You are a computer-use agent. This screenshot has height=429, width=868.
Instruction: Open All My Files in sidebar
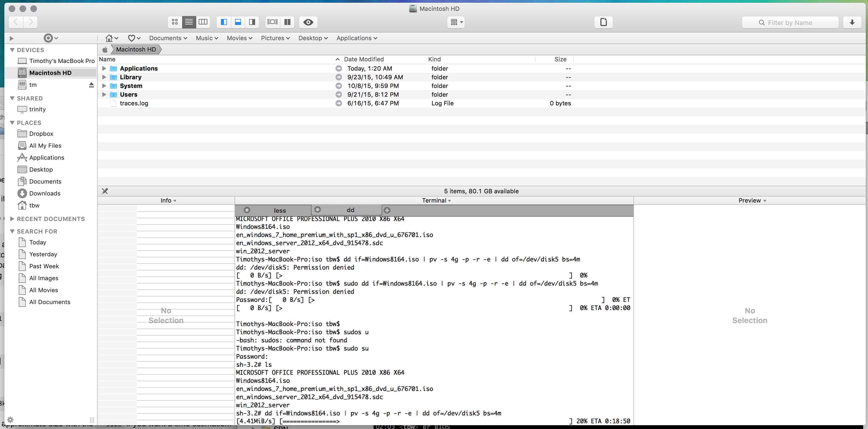coord(39,146)
